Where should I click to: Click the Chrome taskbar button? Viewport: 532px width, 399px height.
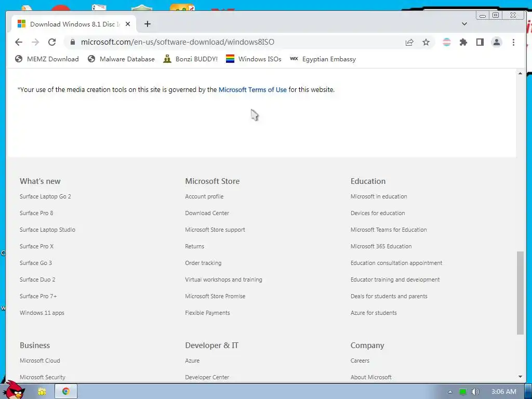point(66,391)
